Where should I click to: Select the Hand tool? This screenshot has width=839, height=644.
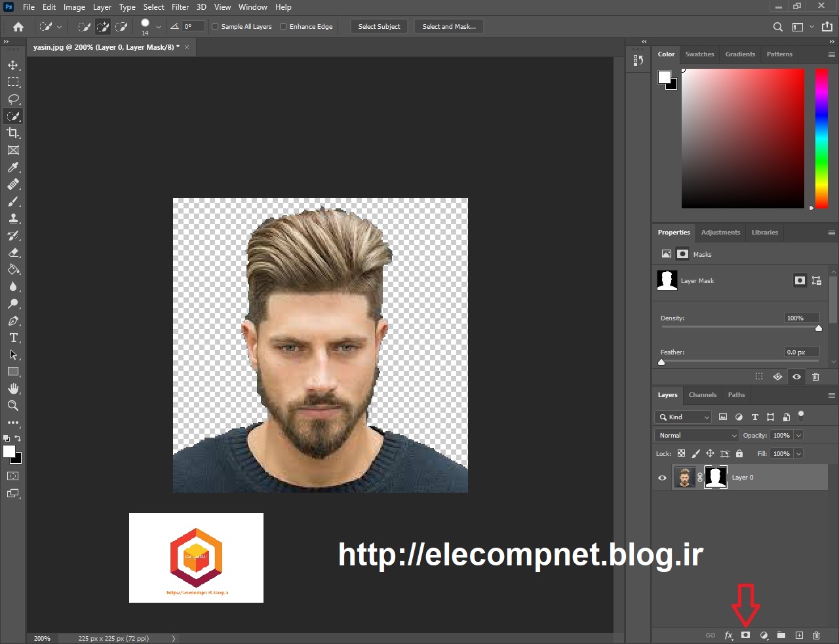13,388
